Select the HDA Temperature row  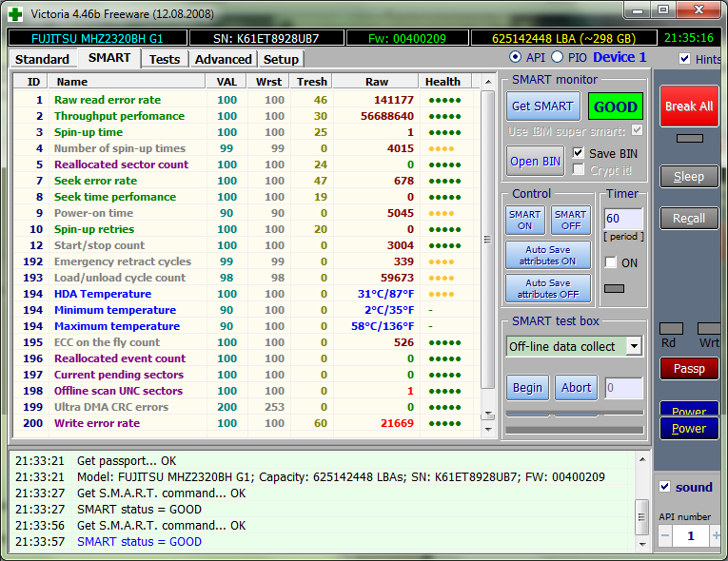pos(246,294)
